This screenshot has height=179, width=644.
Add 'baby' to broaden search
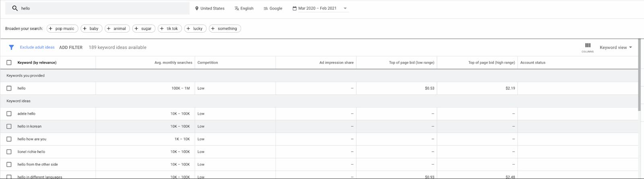pos(91,29)
